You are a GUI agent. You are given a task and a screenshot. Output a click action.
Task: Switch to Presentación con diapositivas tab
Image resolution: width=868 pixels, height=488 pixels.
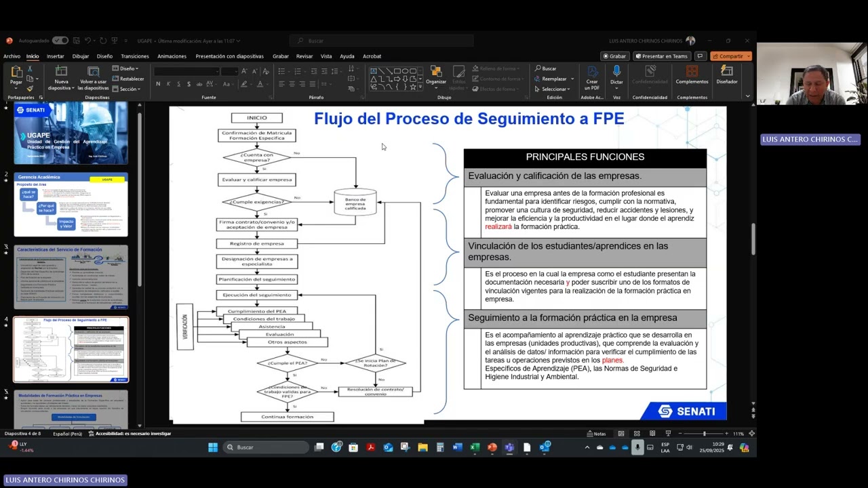tap(230, 56)
